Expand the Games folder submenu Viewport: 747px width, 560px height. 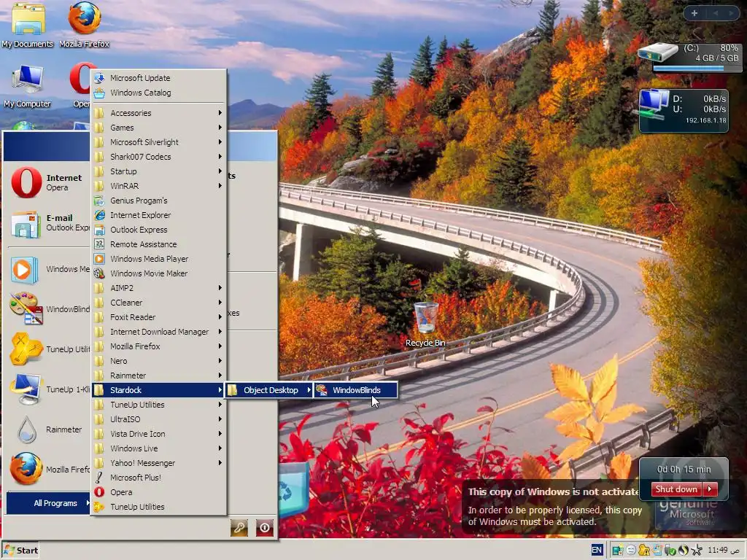[x=158, y=128]
